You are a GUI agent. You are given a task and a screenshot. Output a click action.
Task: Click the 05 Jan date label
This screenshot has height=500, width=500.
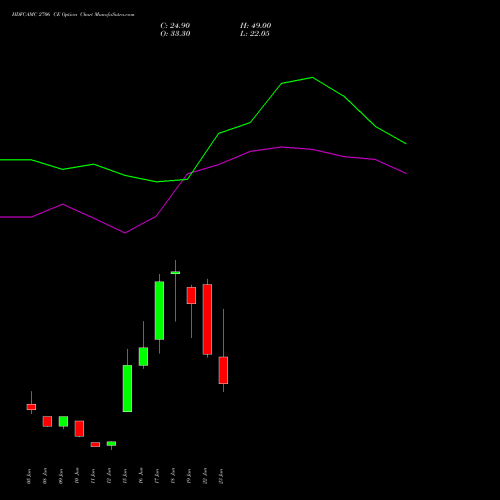(x=29, y=476)
